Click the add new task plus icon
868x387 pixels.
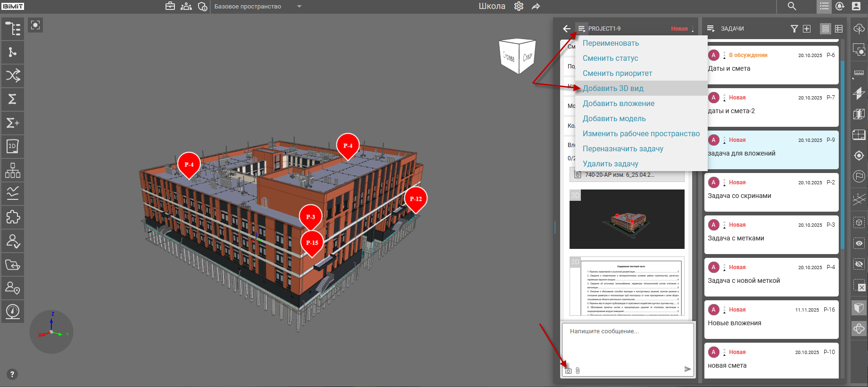807,29
